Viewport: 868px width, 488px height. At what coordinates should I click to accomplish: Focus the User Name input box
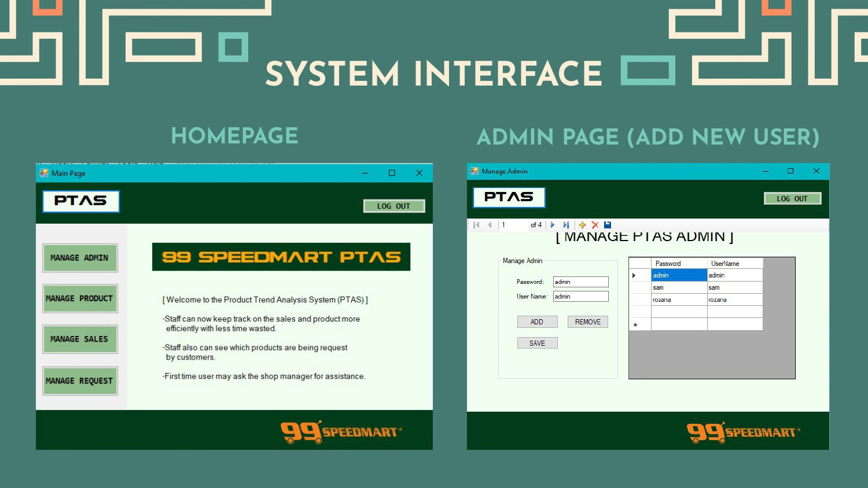[580, 297]
